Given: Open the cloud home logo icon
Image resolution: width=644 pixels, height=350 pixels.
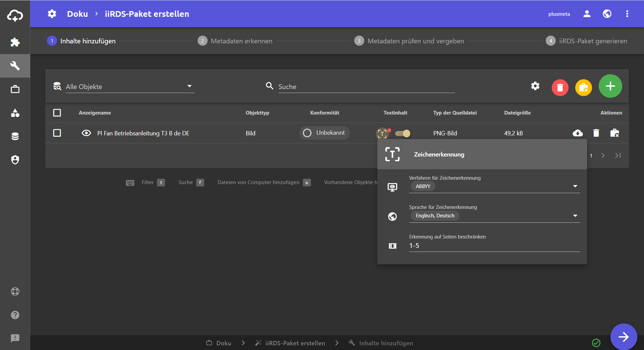Looking at the screenshot, I should click(15, 15).
